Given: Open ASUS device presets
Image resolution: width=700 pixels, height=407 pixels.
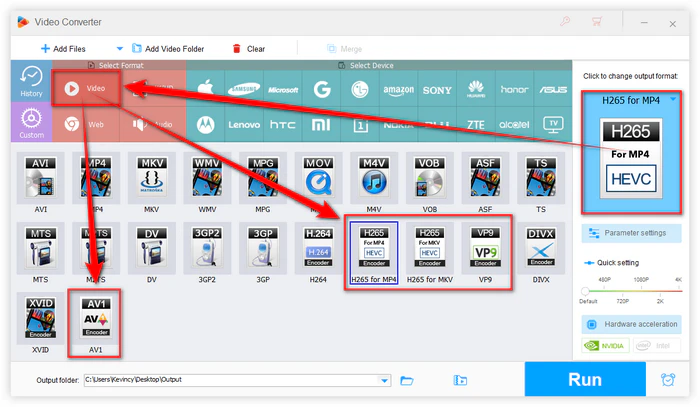Looking at the screenshot, I should [553, 90].
